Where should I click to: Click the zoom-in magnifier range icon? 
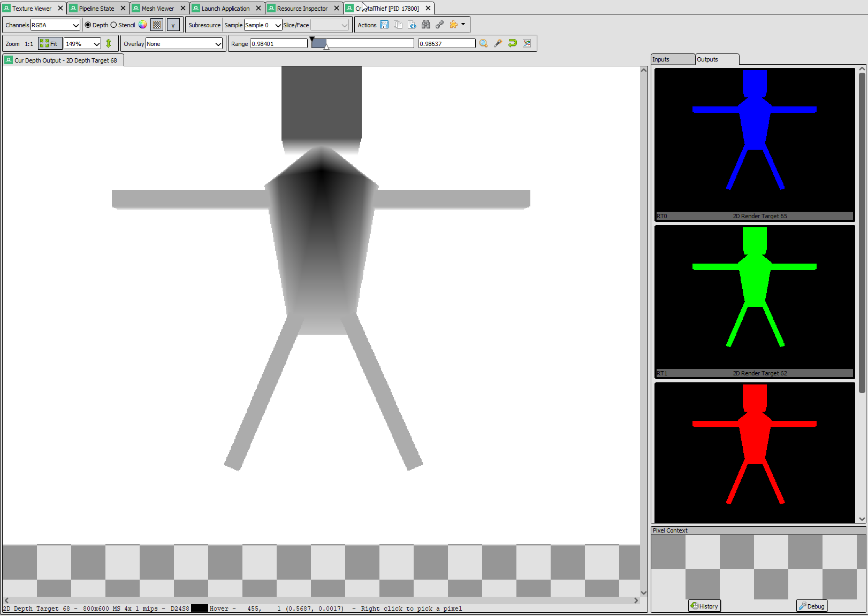point(483,43)
